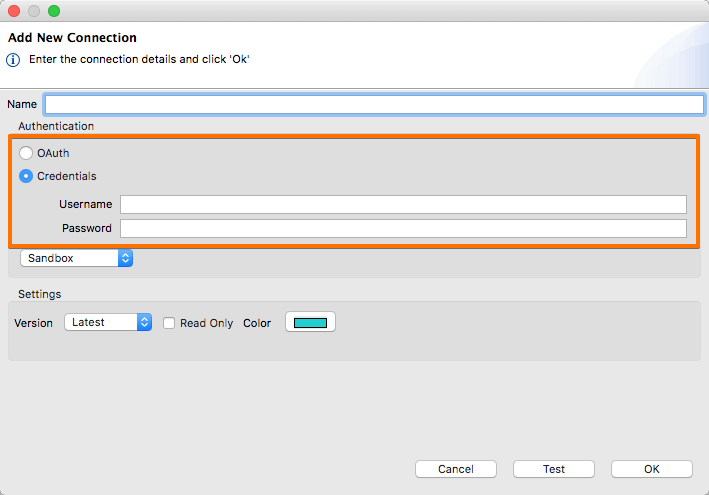The width and height of the screenshot is (709, 495).
Task: Focus the Name input field
Action: [x=374, y=104]
